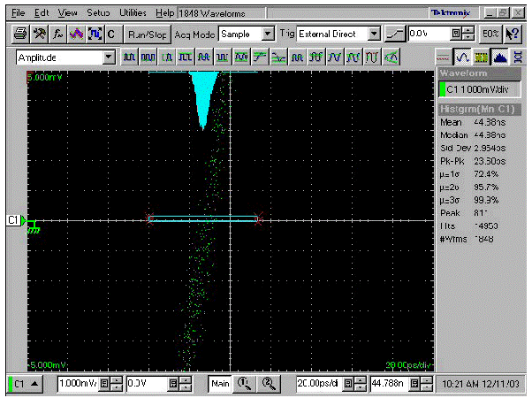Open the File menu

pos(18,13)
